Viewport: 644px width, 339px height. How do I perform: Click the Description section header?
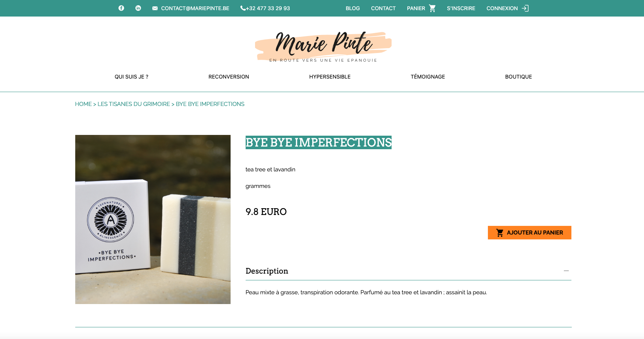(408, 271)
